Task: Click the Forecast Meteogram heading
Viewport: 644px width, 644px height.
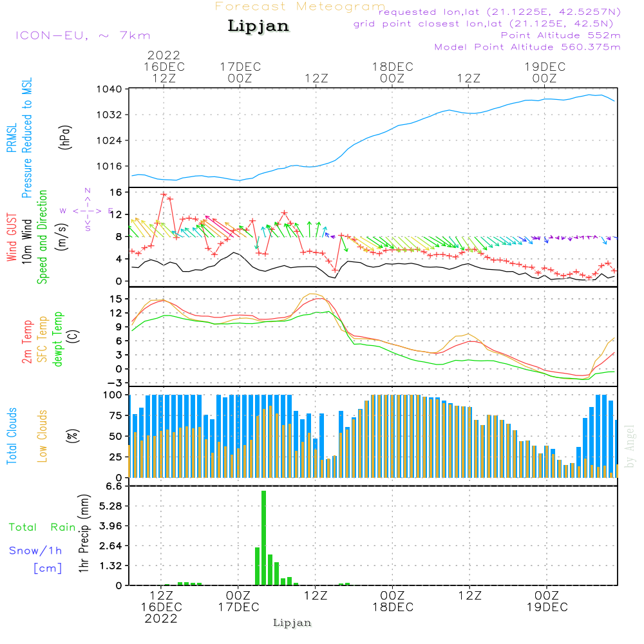Action: [299, 6]
